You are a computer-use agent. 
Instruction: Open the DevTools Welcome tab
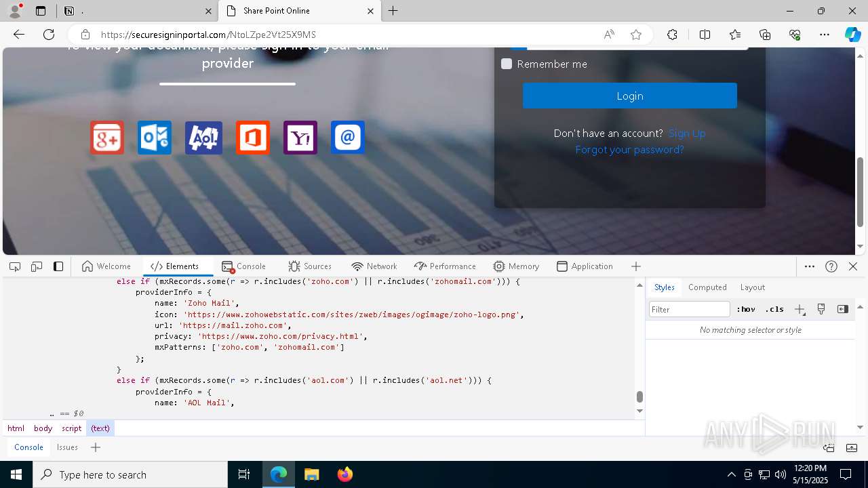tap(106, 266)
